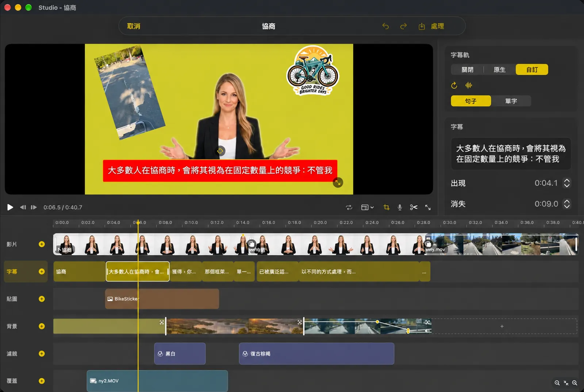
Task: Add item to 背景 track
Action: pos(42,326)
